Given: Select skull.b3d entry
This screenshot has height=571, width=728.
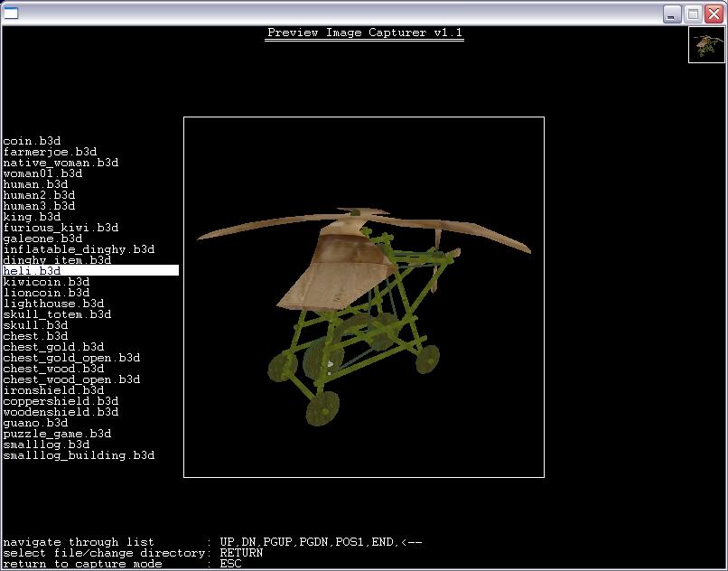Looking at the screenshot, I should pos(36,325).
